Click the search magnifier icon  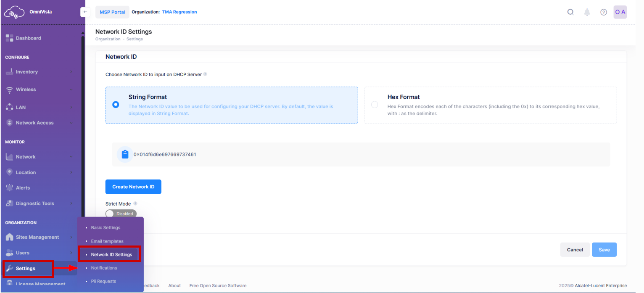point(570,12)
